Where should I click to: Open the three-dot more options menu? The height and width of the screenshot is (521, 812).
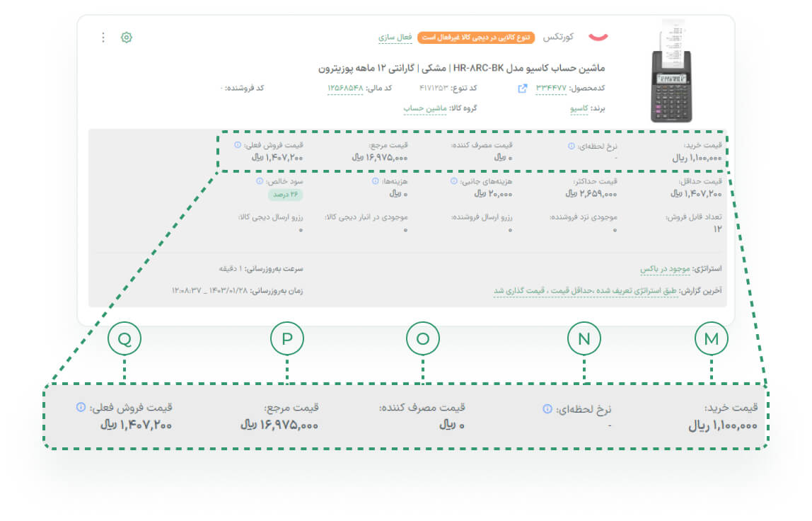(103, 38)
